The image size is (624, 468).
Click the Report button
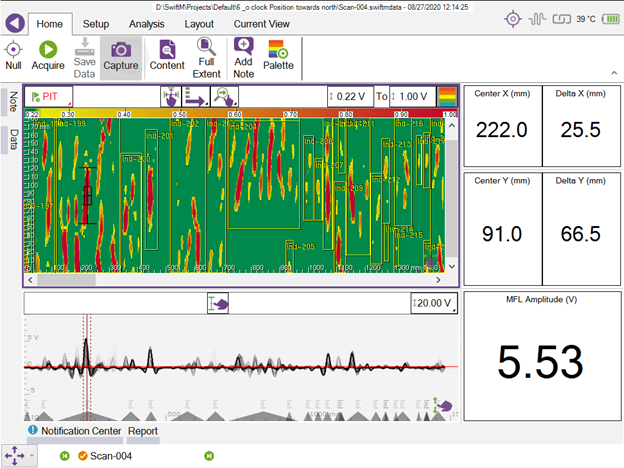coord(142,432)
